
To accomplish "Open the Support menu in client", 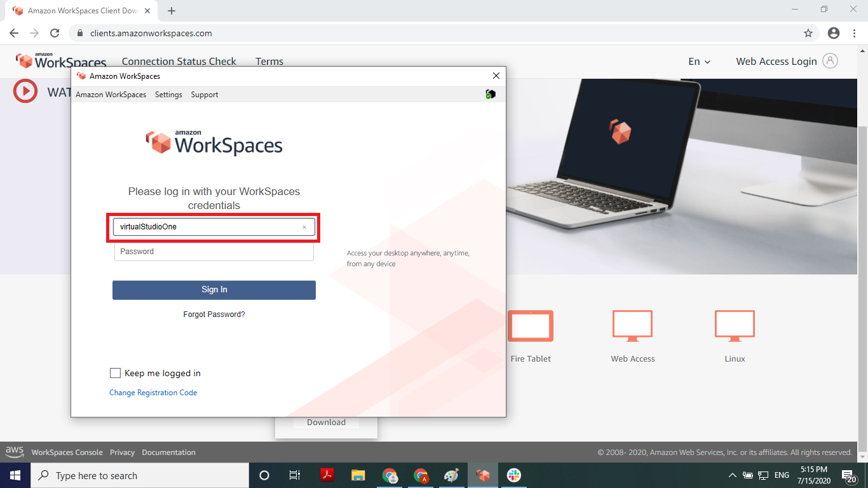I will [x=205, y=95].
